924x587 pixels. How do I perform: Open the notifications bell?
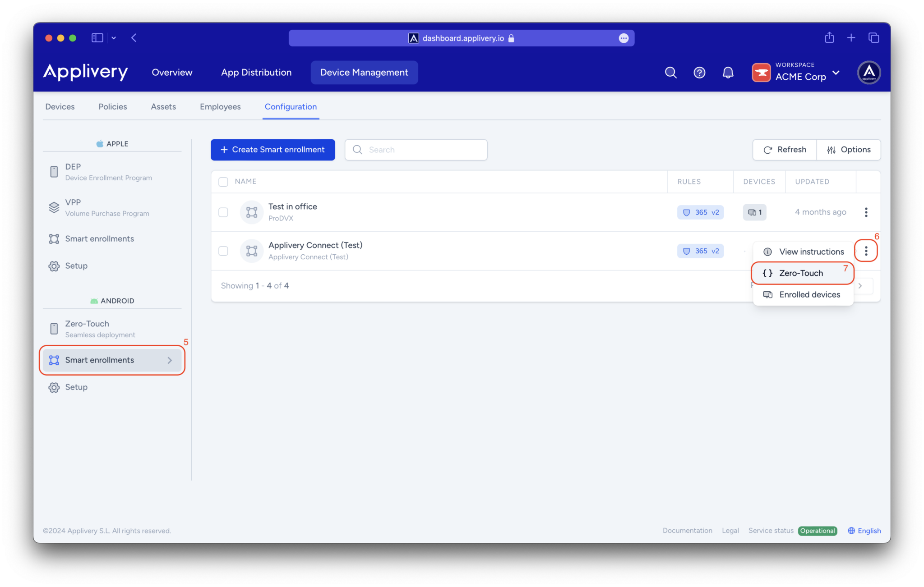728,72
